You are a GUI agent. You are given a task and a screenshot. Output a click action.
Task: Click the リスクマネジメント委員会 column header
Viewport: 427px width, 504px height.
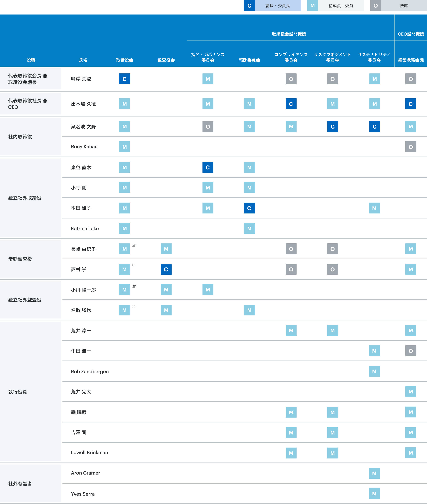coord(332,57)
